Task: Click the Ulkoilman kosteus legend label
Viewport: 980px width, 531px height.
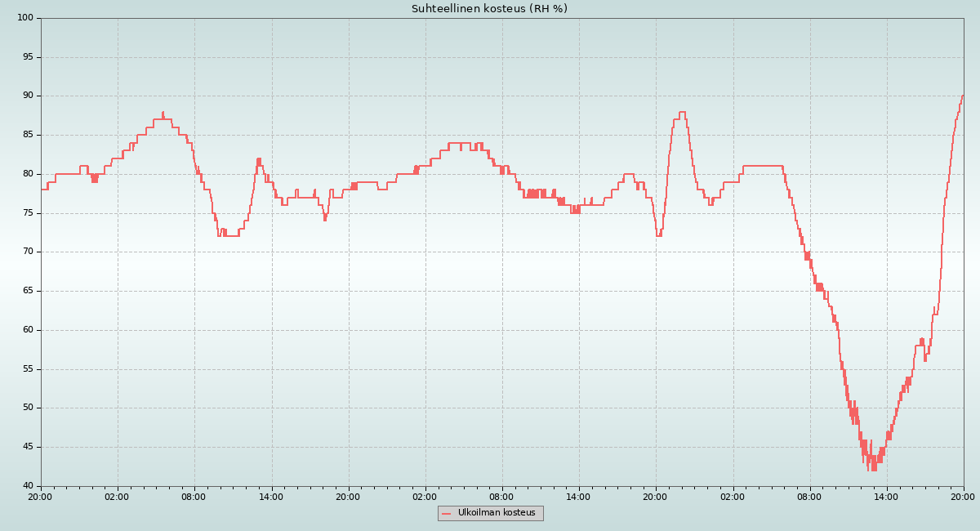Action: click(x=497, y=513)
